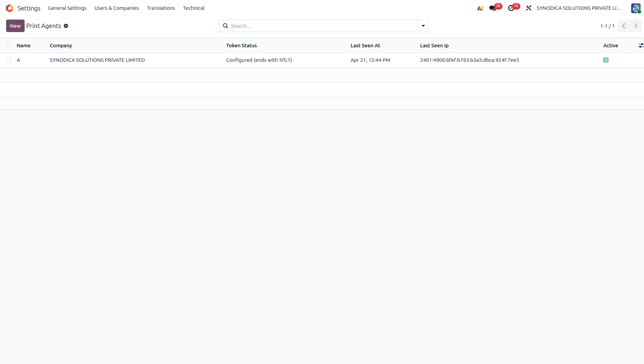Open the company switcher SYNODICA SOLUTIONS PRIVATE LI...
644x364 pixels.
(579, 8)
